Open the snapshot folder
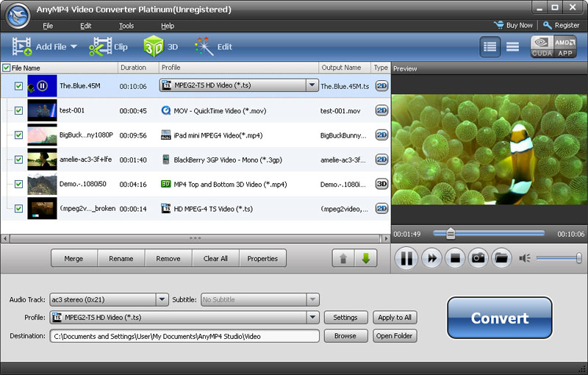Viewport: 588px width, 375px height. coord(501,258)
